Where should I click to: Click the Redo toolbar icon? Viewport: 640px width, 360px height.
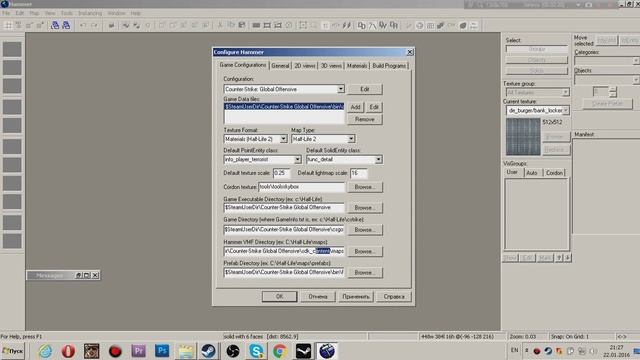coord(94,25)
